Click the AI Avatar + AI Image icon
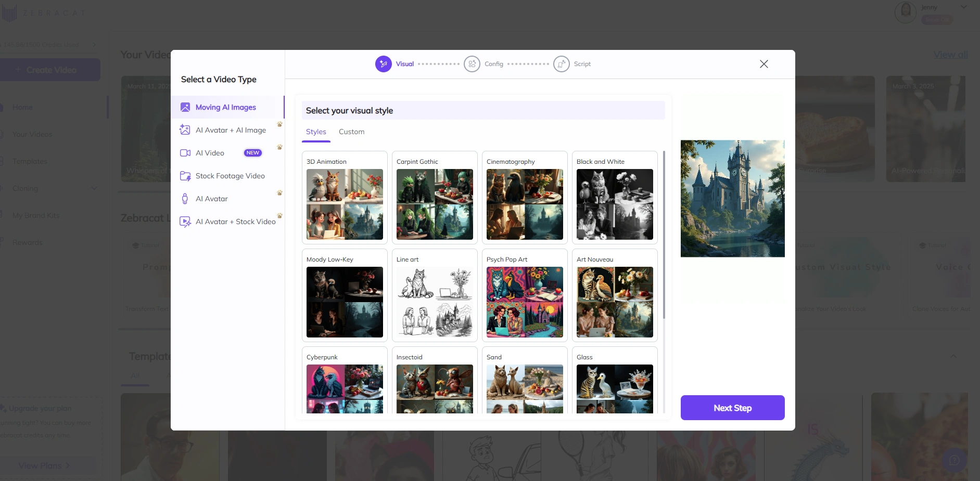980x481 pixels. (185, 130)
